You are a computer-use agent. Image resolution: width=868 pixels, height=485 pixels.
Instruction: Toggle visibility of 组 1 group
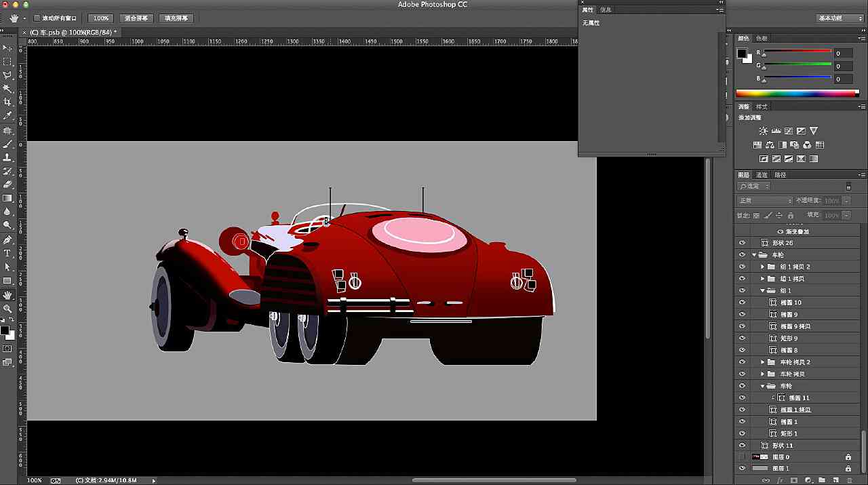[742, 290]
